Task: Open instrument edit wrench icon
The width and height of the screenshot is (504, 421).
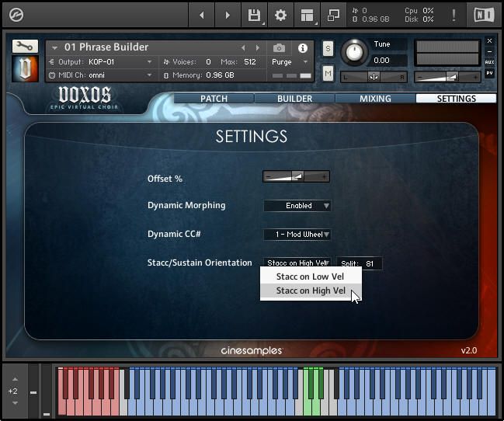Action: click(x=25, y=47)
